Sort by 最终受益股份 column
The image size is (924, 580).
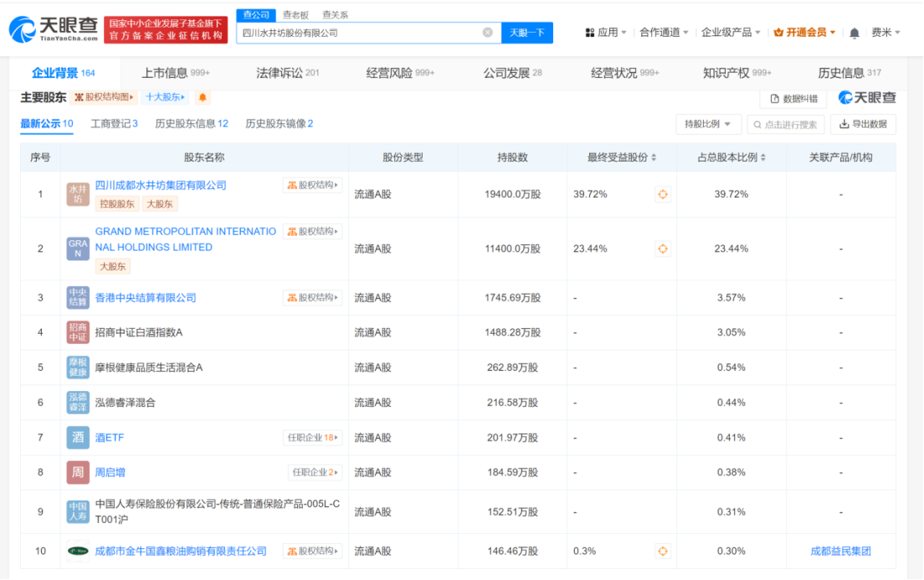tap(621, 157)
